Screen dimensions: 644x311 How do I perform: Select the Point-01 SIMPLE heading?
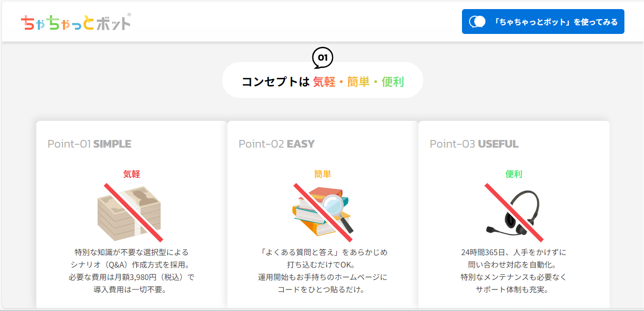click(89, 144)
